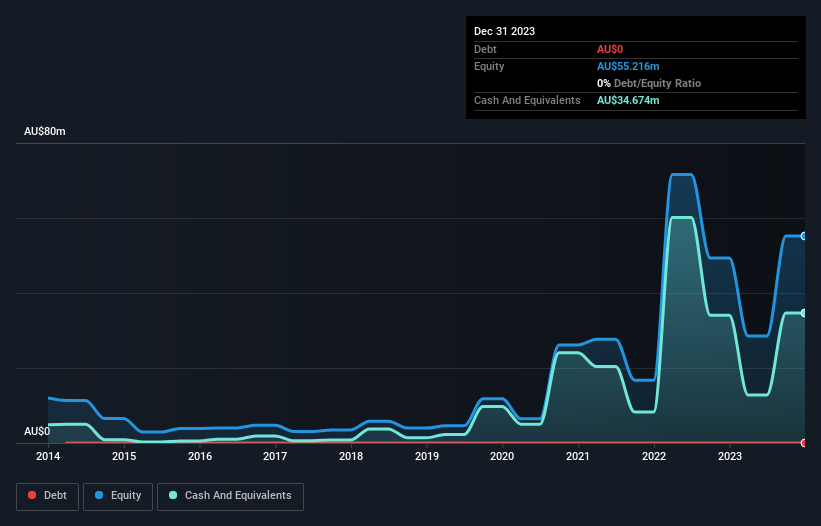Image resolution: width=821 pixels, height=526 pixels.
Task: Click the 2018 x-axis label
Action: (x=351, y=456)
